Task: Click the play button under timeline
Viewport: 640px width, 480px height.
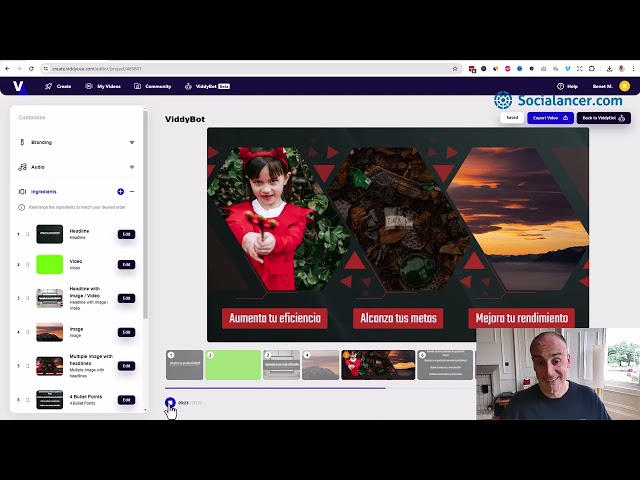Action: pos(170,403)
